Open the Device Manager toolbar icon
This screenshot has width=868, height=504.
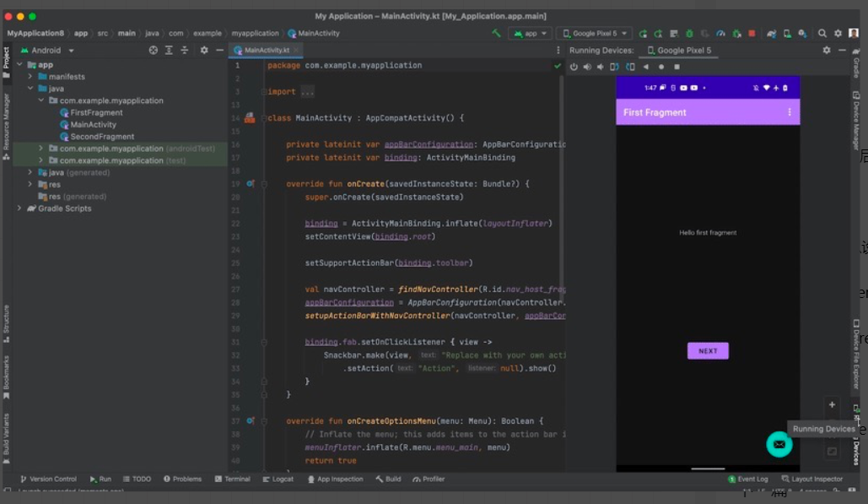point(787,34)
